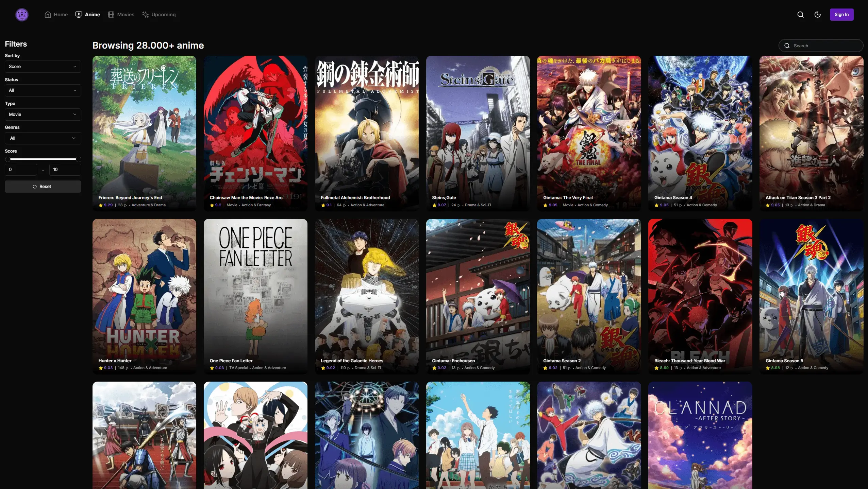The image size is (868, 489).
Task: Select the Home house icon in the navbar
Action: tap(48, 15)
